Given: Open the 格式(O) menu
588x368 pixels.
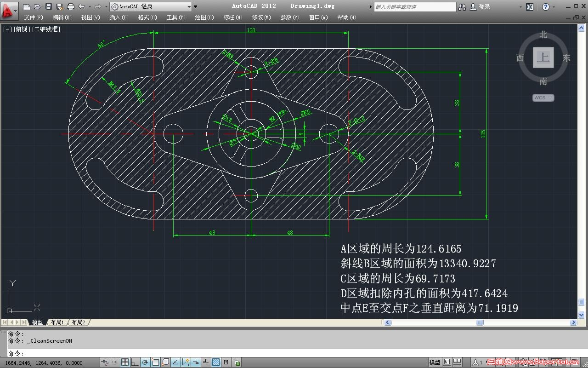Looking at the screenshot, I should point(147,17).
